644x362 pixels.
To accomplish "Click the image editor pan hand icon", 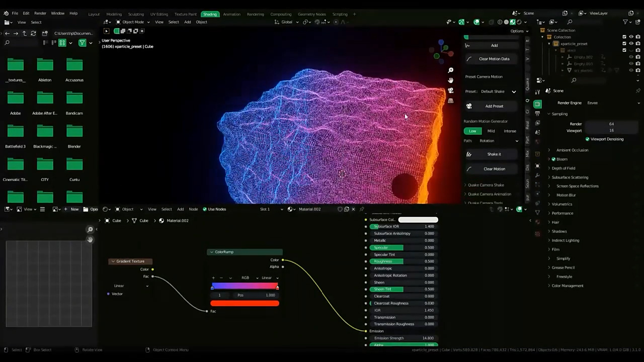I will tap(90, 240).
